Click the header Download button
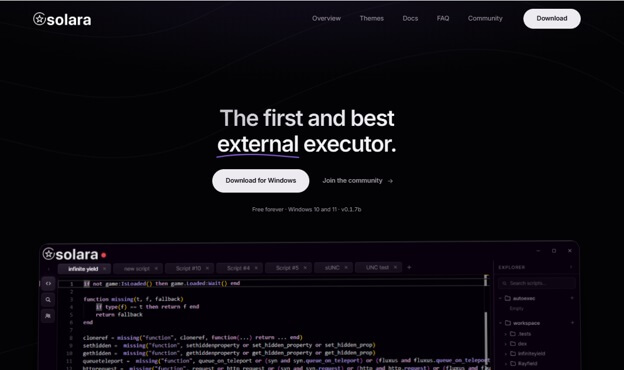The height and width of the screenshot is (370, 624). (552, 19)
